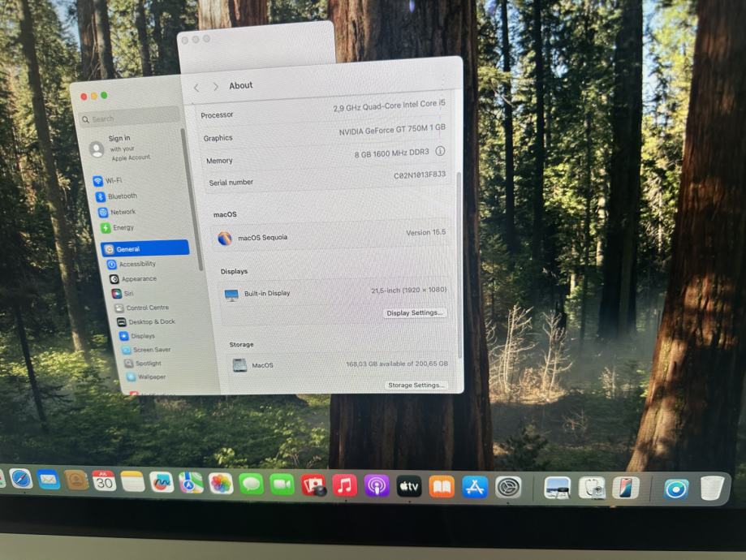Open the Photos app in the Dock
Viewport: 746px width, 560px height.
(x=221, y=484)
